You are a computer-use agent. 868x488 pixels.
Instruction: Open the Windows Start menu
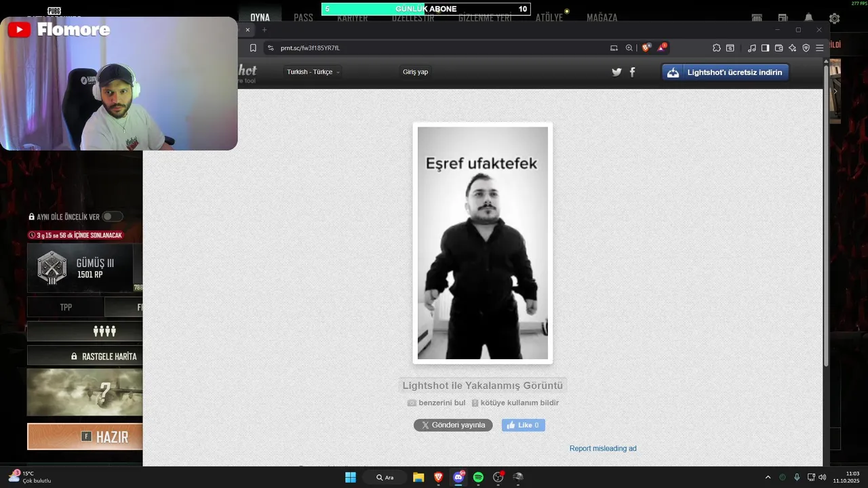click(x=351, y=477)
